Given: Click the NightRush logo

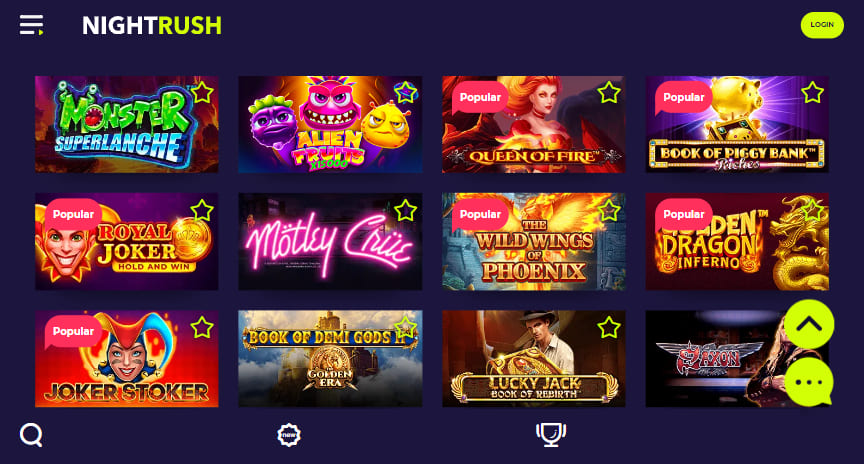Looking at the screenshot, I should pyautogui.click(x=152, y=25).
